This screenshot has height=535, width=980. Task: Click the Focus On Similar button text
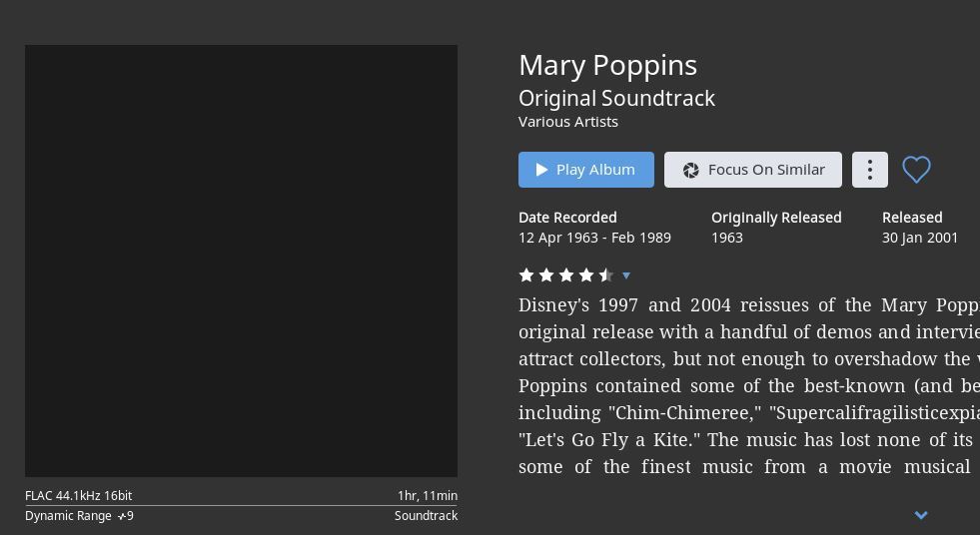[766, 170]
